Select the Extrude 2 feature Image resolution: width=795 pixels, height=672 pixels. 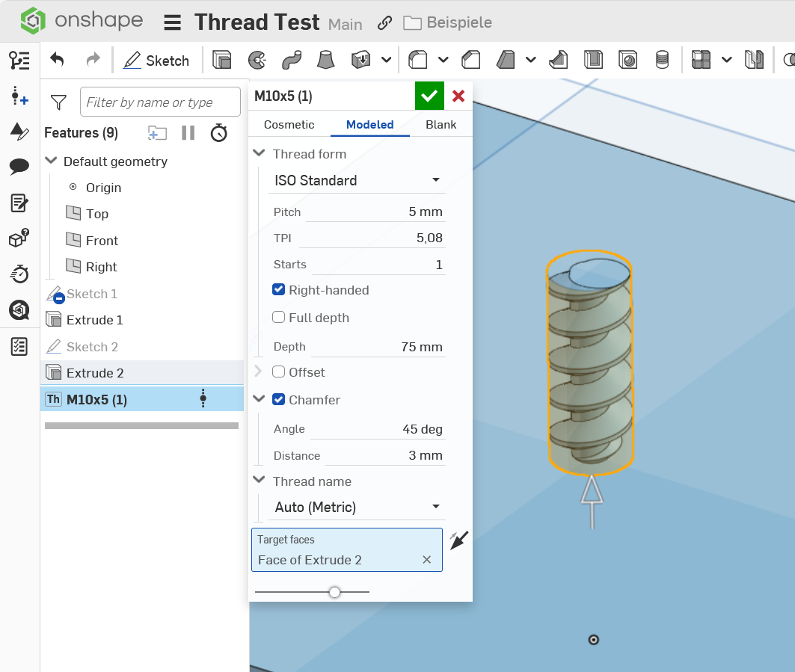142,373
